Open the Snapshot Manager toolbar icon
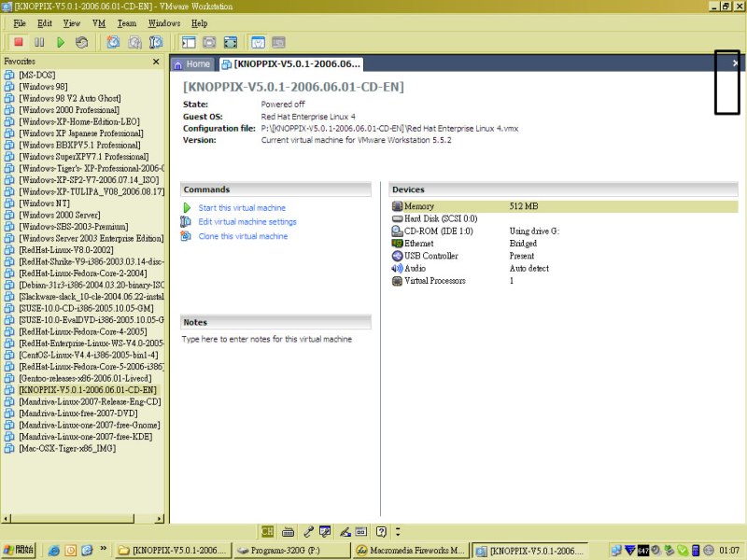 click(156, 42)
